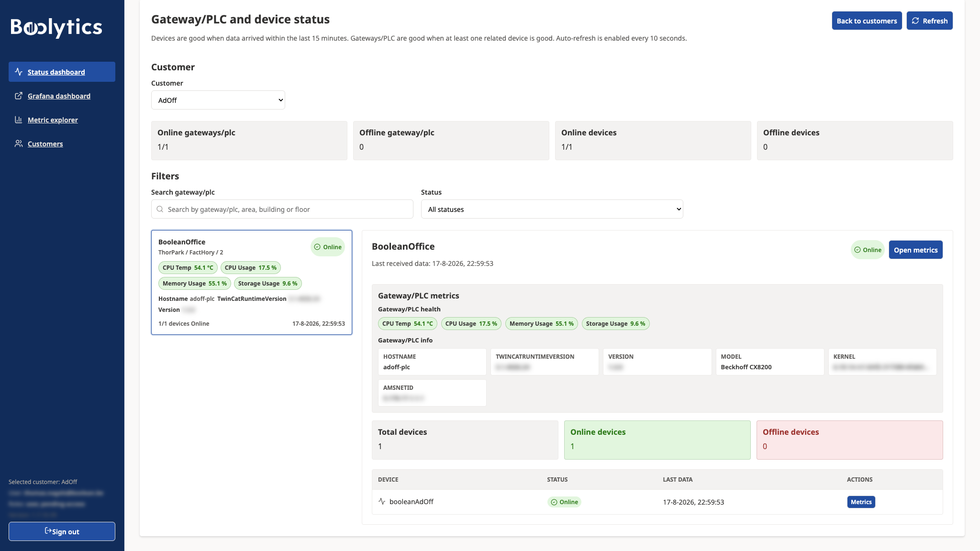
Task: Click Last received data timestamp
Action: [433, 263]
